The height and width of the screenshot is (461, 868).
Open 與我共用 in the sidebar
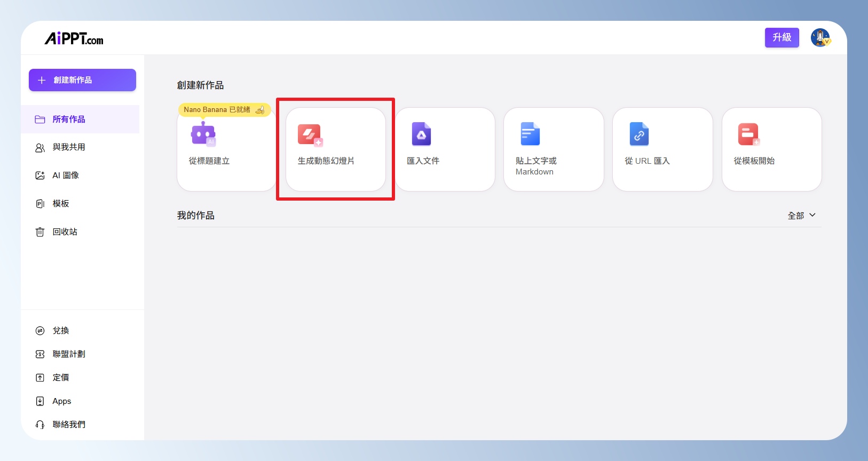[68, 147]
